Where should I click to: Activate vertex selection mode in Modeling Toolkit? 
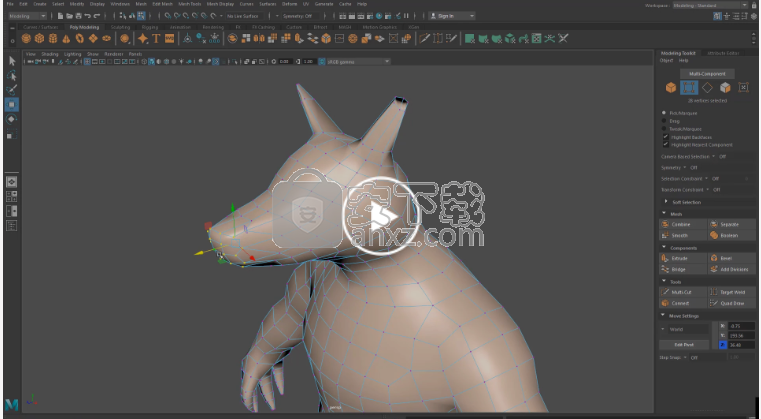[x=688, y=88]
